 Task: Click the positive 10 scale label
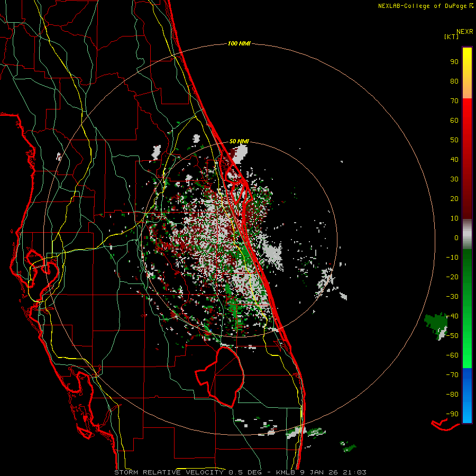[454, 218]
